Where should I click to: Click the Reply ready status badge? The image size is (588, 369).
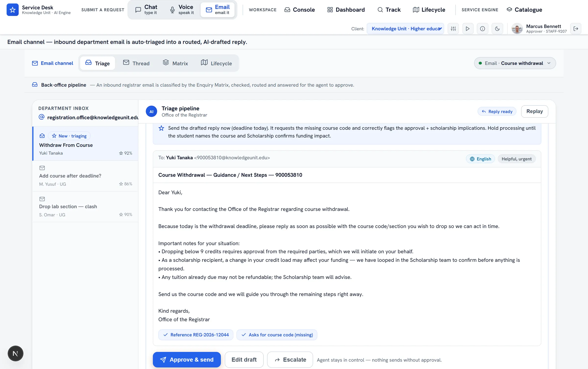click(497, 111)
